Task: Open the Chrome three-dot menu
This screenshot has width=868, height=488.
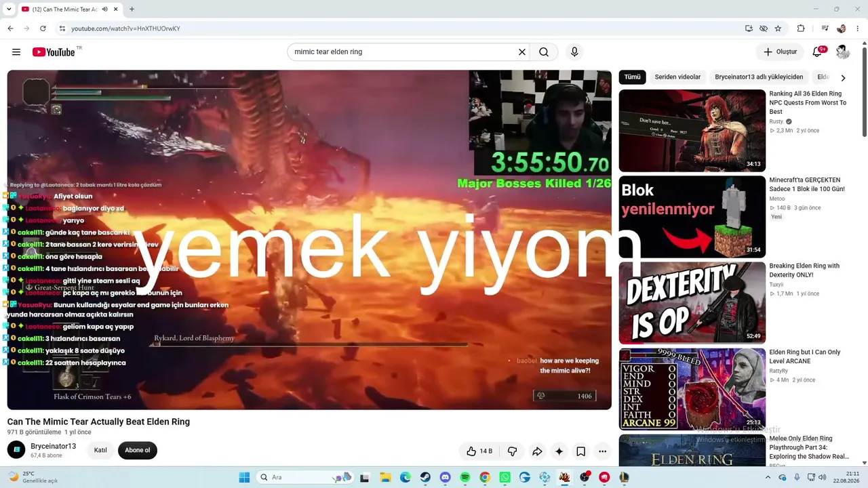Action: [858, 28]
